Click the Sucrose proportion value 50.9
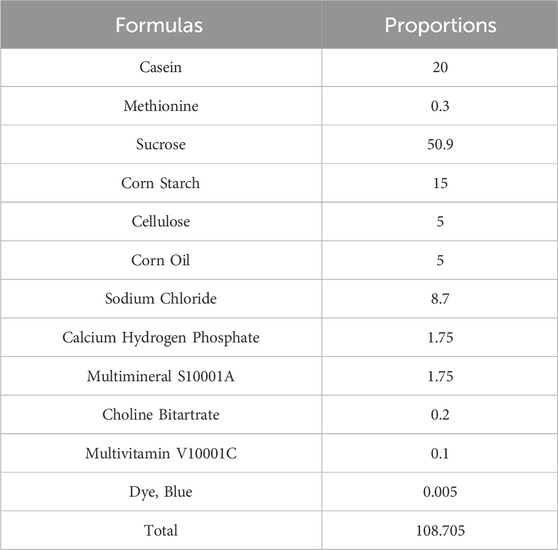This screenshot has width=558, height=550. pos(440,144)
